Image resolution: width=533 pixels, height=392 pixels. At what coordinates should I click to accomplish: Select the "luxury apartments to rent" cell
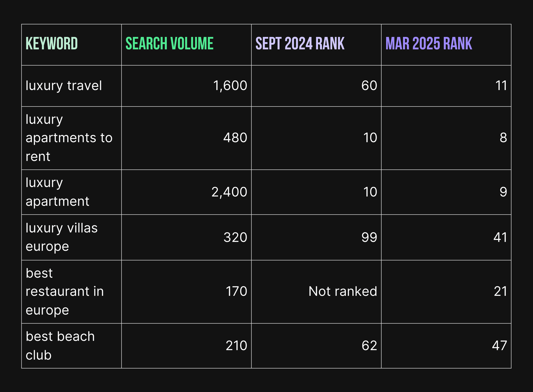click(69, 138)
